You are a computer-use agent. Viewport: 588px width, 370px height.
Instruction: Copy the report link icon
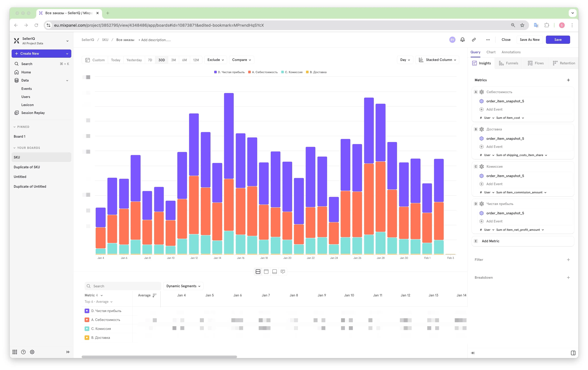pyautogui.click(x=474, y=40)
